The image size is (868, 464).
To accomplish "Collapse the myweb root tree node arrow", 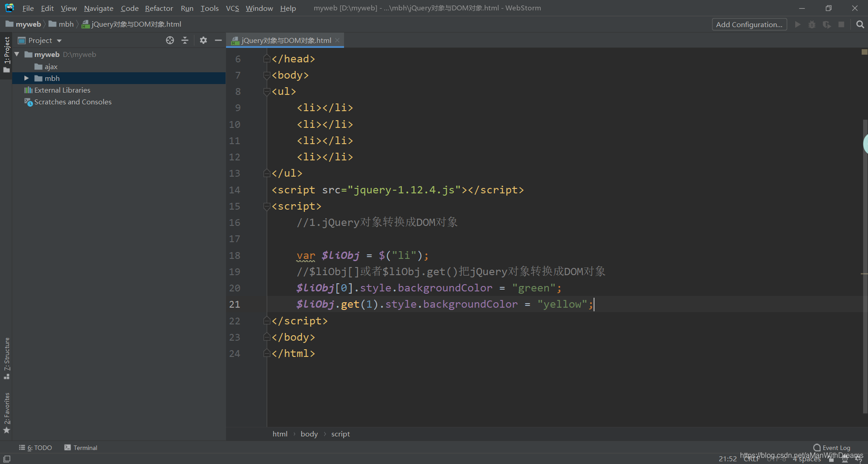I will (x=17, y=54).
